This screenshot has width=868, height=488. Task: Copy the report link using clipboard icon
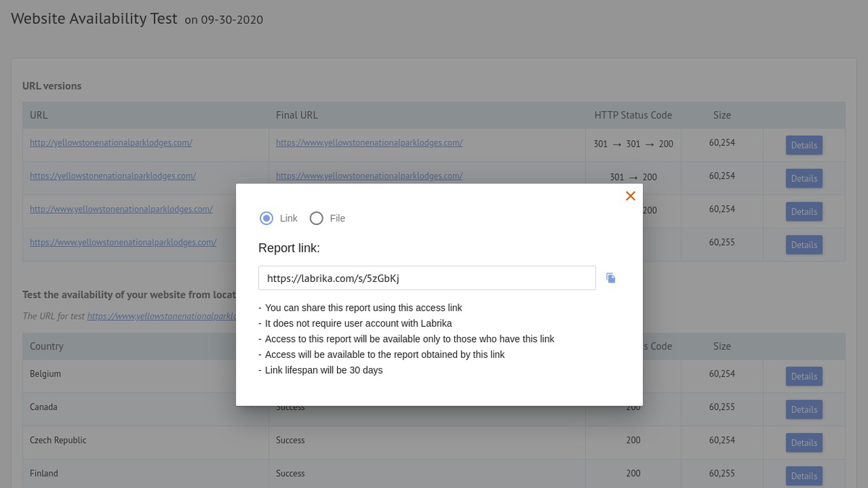(x=610, y=278)
